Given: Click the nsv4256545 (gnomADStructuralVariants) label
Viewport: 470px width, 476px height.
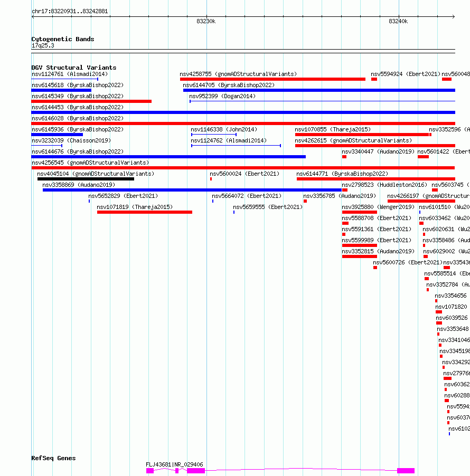Looking at the screenshot, I should (x=90, y=163).
